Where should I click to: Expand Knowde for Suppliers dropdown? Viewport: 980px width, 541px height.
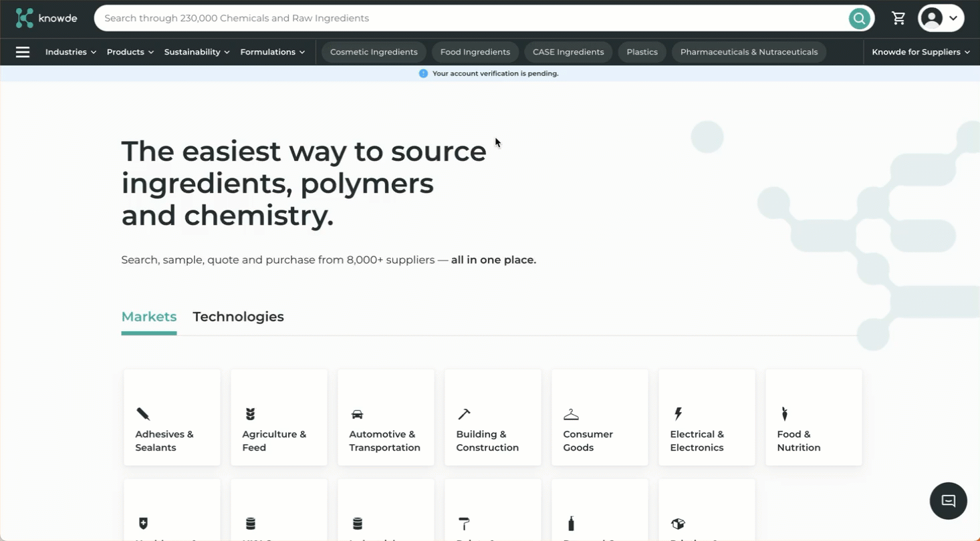tap(921, 52)
